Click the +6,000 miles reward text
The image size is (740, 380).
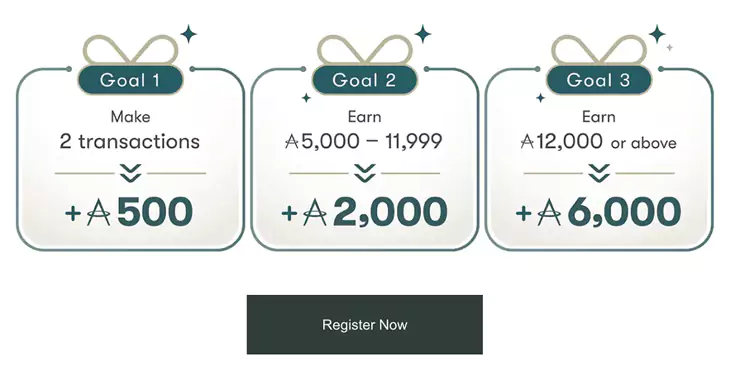point(598,212)
